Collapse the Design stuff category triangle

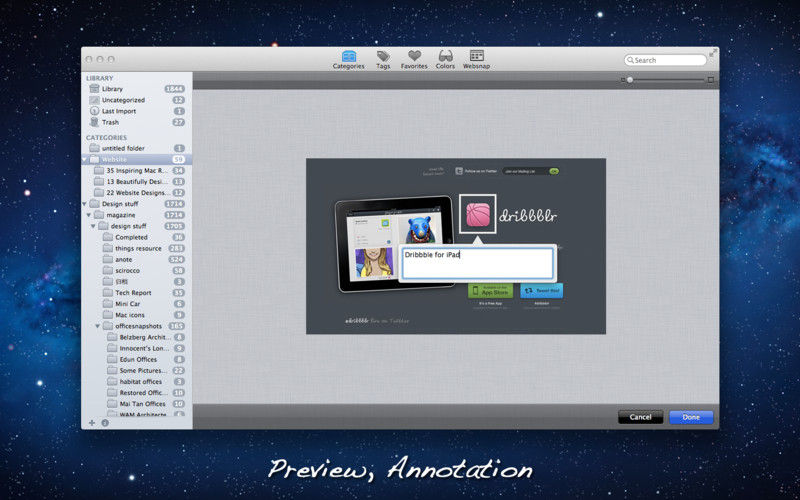(x=85, y=204)
